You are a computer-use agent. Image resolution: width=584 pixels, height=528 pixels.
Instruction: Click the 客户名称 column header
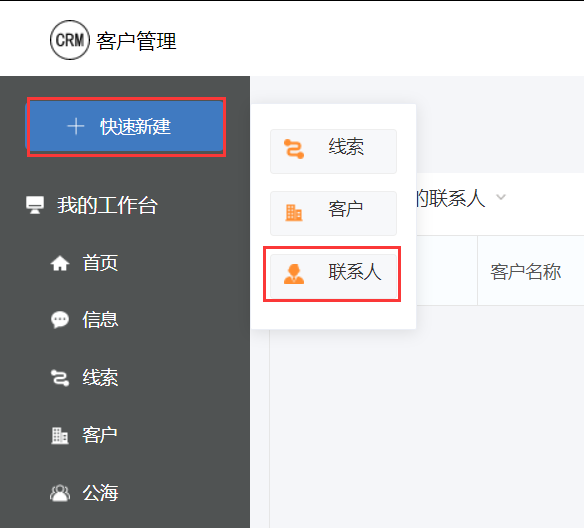click(x=526, y=271)
